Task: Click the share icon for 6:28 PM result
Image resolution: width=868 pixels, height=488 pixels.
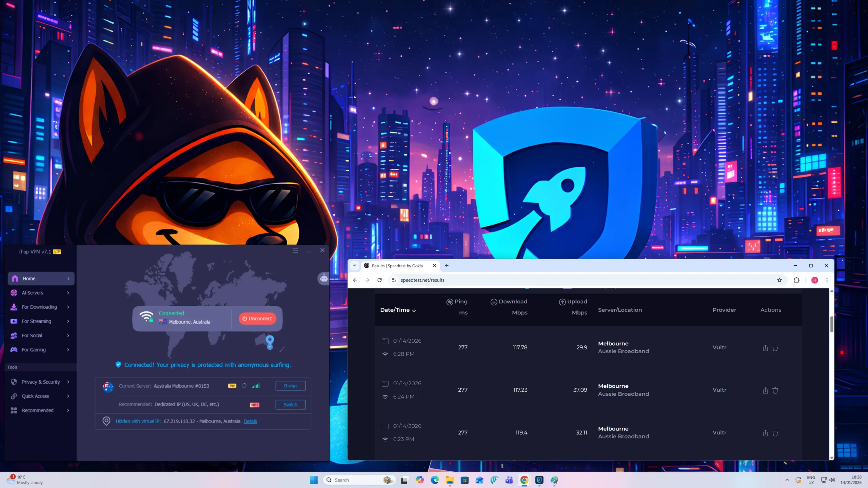Action: tap(765, 348)
